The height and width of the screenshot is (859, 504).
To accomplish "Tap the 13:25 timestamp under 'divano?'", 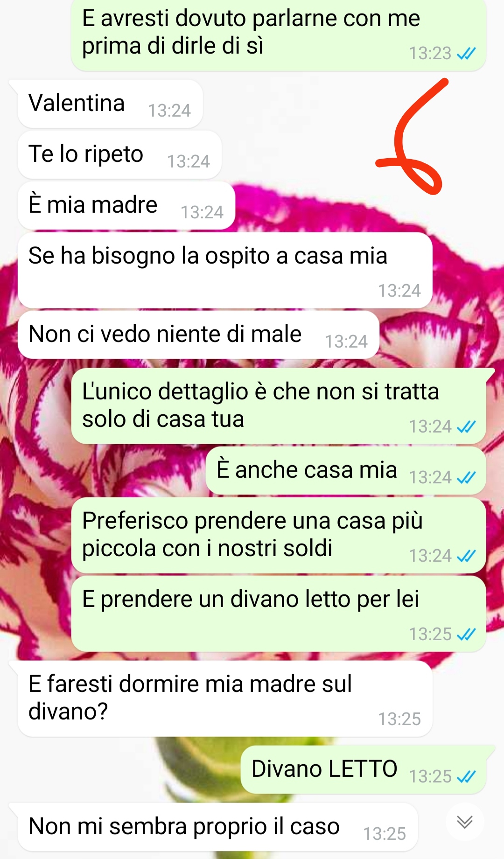I will [399, 719].
